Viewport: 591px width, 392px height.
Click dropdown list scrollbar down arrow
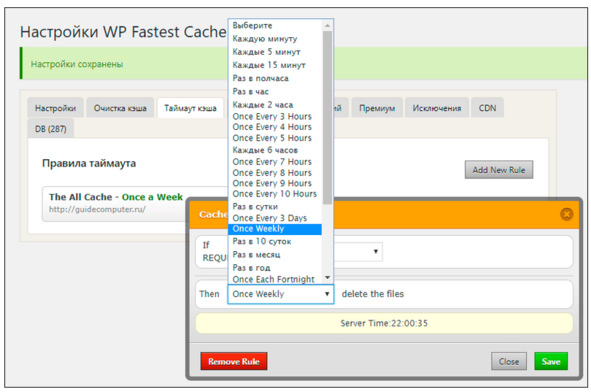pyautogui.click(x=327, y=277)
